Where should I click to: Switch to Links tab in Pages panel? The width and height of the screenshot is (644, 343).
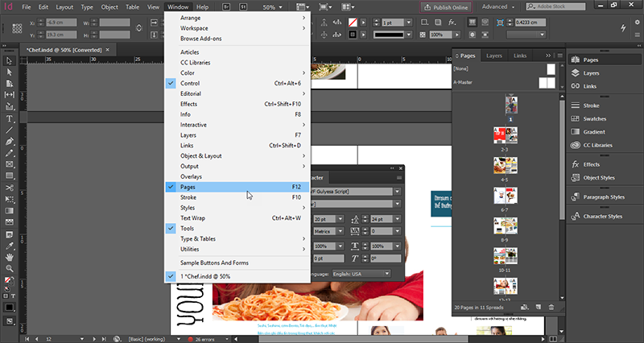(x=520, y=56)
